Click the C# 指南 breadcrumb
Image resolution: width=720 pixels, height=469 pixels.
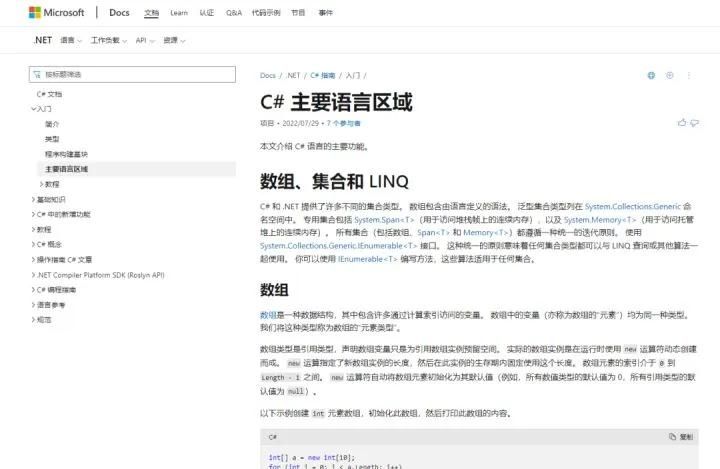point(323,75)
